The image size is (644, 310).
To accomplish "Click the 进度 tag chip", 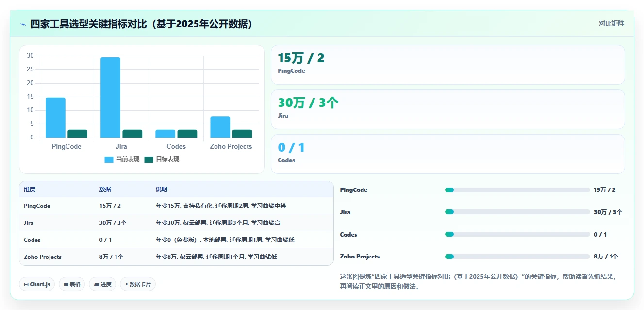I will [x=102, y=284].
